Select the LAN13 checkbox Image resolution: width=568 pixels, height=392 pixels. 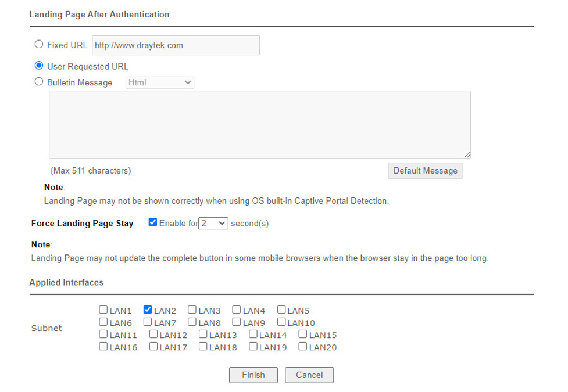point(203,334)
